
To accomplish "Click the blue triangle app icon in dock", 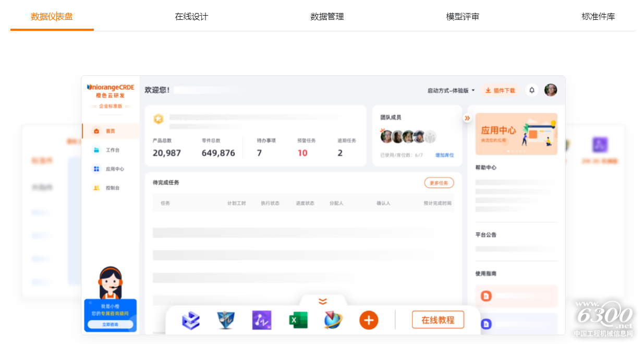I will click(x=226, y=319).
